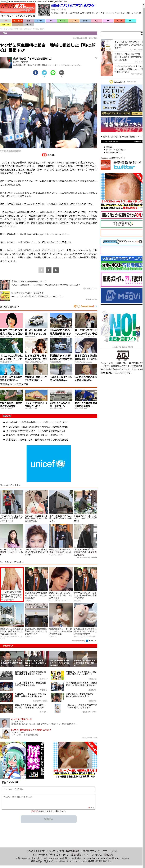145x868 pixels.
Task: Select the ライフ navigation tab
Action: [74, 21]
